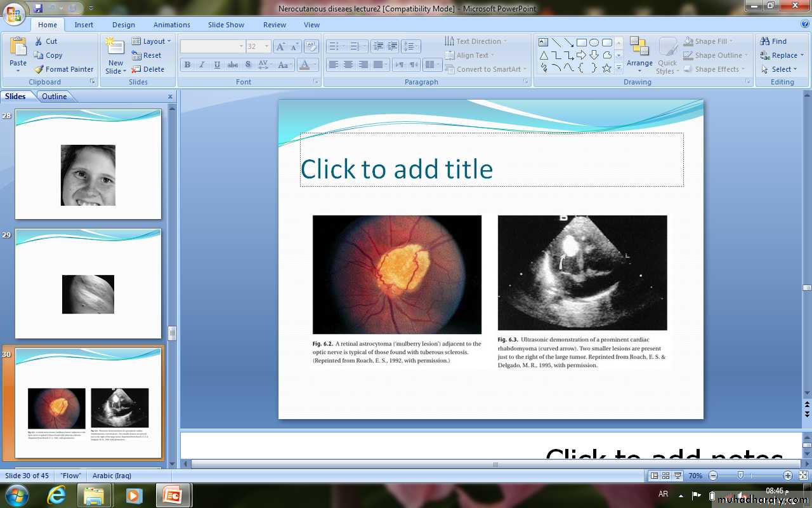This screenshot has width=812, height=508.
Task: Open the Animations ribbon tab
Action: pyautogui.click(x=171, y=25)
